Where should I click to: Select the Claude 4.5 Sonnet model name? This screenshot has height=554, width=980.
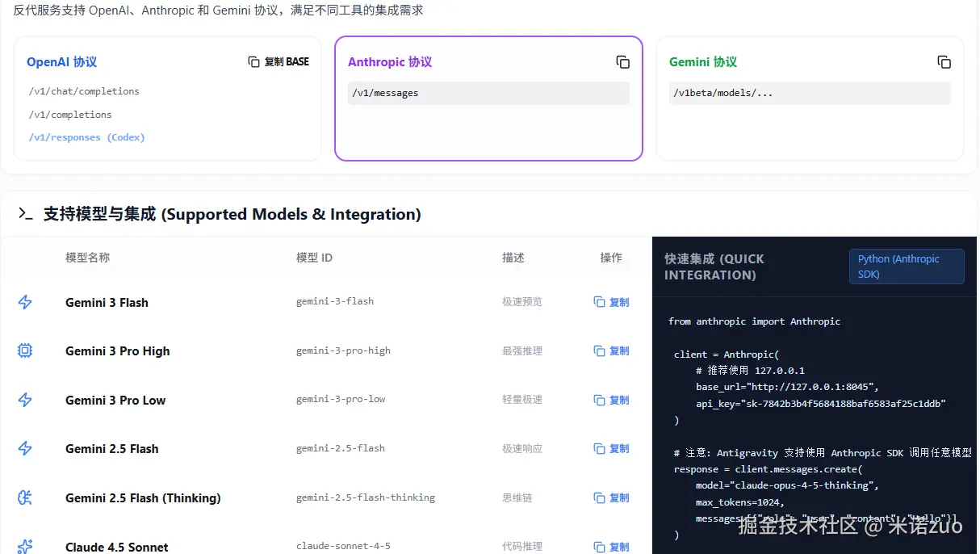(x=117, y=548)
